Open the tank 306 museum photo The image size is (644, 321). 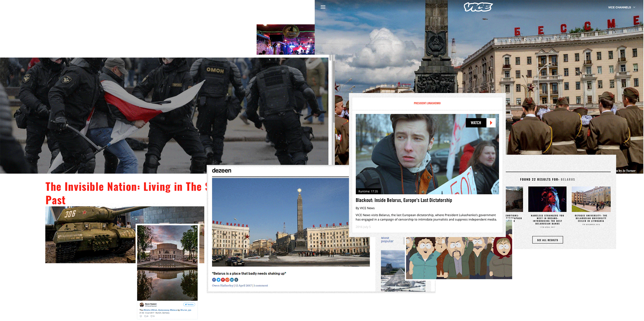[91, 235]
